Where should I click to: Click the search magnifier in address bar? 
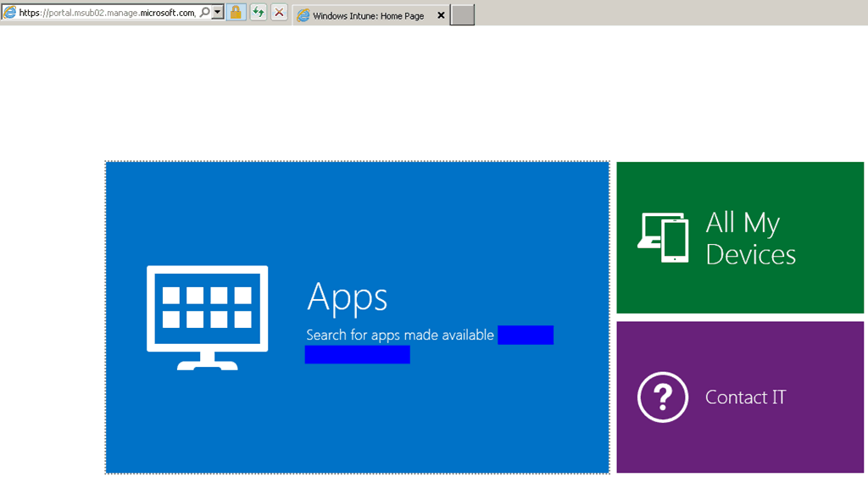(205, 12)
